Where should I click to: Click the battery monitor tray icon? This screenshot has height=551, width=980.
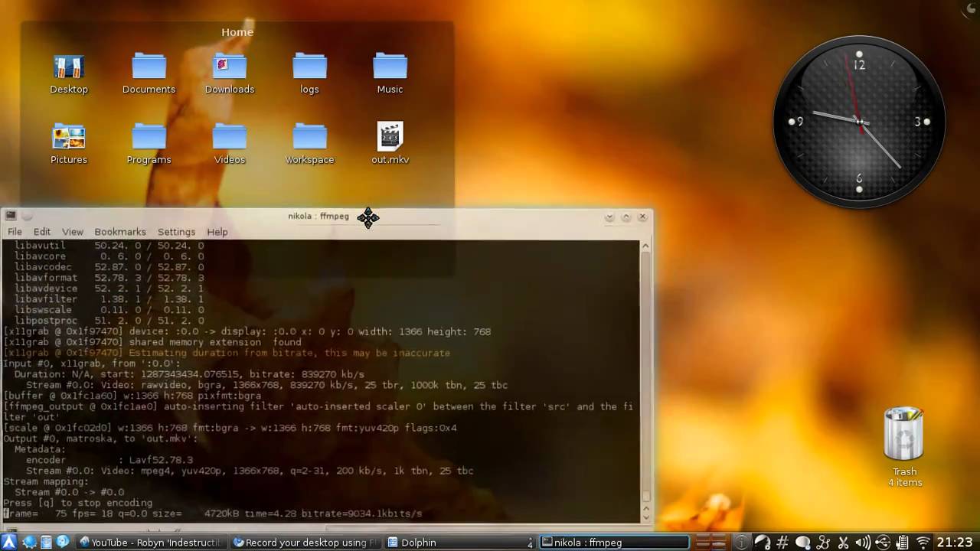[903, 543]
